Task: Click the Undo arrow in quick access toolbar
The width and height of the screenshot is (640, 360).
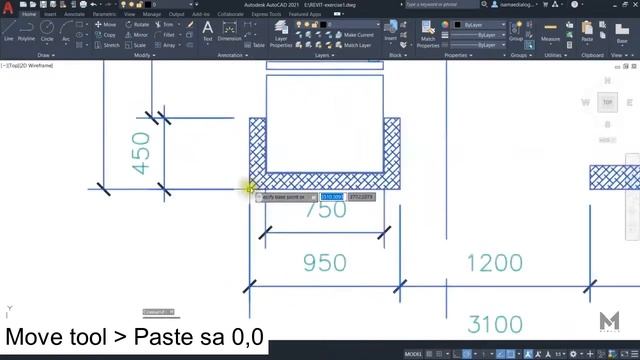Action: click(x=93, y=4)
